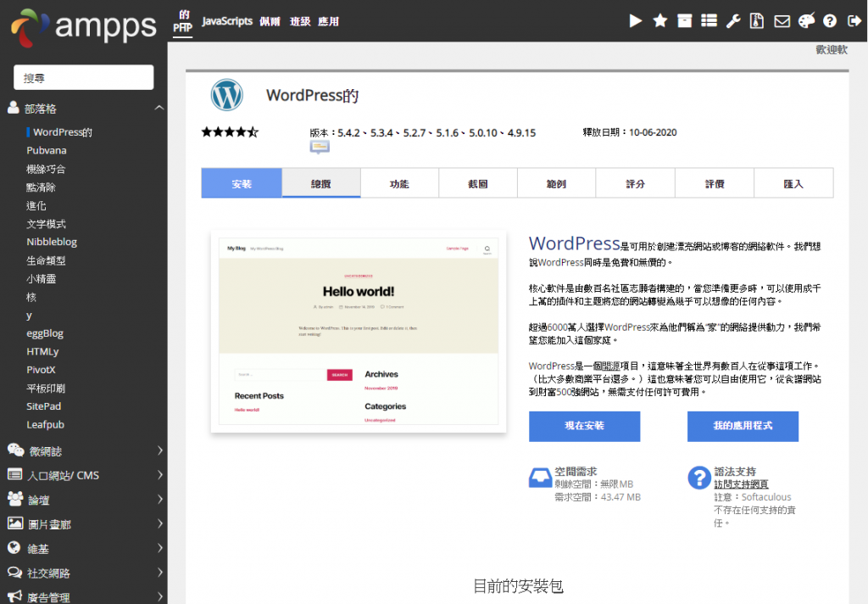Click the 廣告管理 megaphone icon
Viewport: 868px width, 604px height.
click(x=15, y=596)
